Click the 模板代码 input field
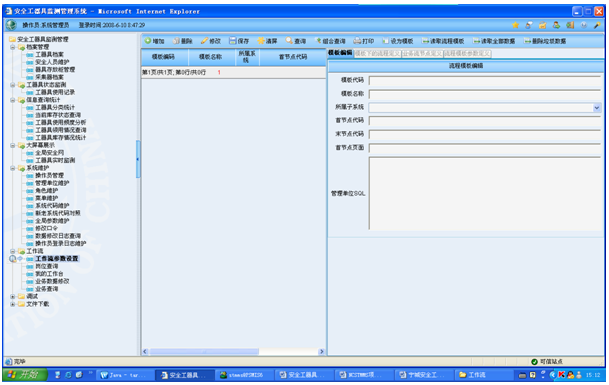 (x=485, y=80)
